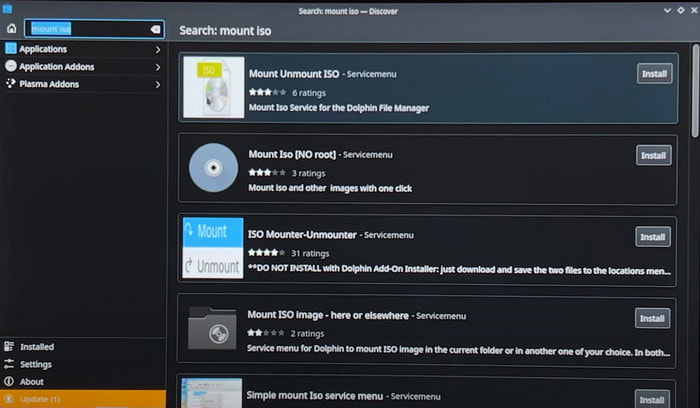Click 'Mount Iso Service for the Dolphin File Manager' description
Image resolution: width=700 pixels, height=408 pixels.
339,108
